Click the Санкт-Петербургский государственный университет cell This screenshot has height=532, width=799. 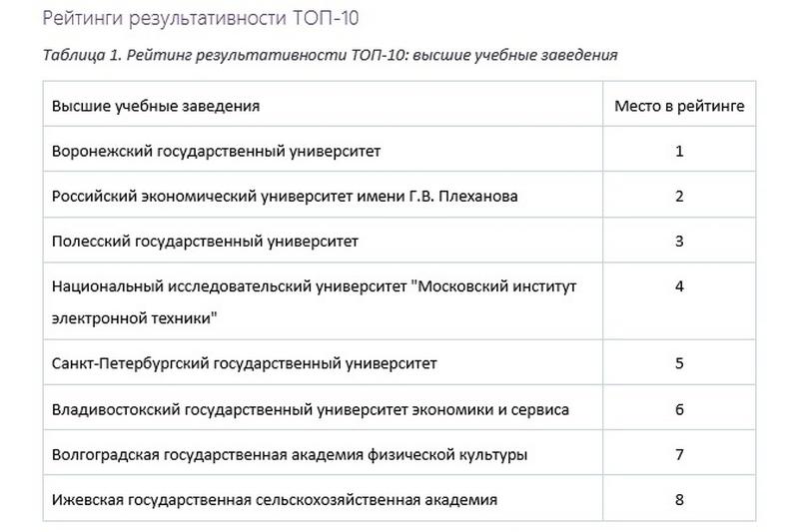tap(245, 363)
